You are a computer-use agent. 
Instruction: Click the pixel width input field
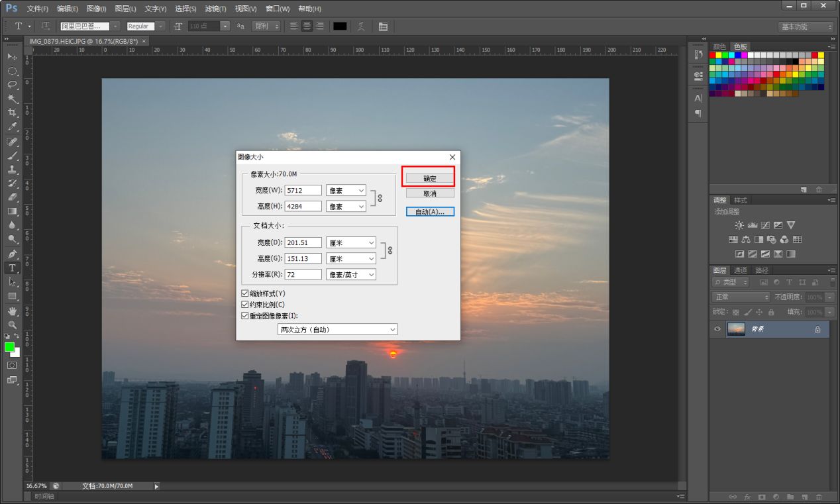pyautogui.click(x=303, y=190)
